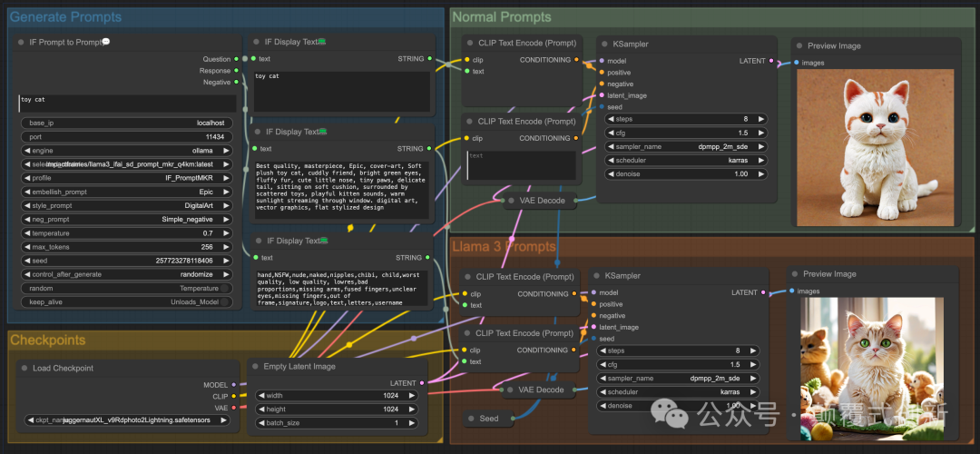The height and width of the screenshot is (454, 980).
Task: Click the toy cat prompt text box in IF Prompt to Prompt
Action: pyautogui.click(x=128, y=104)
